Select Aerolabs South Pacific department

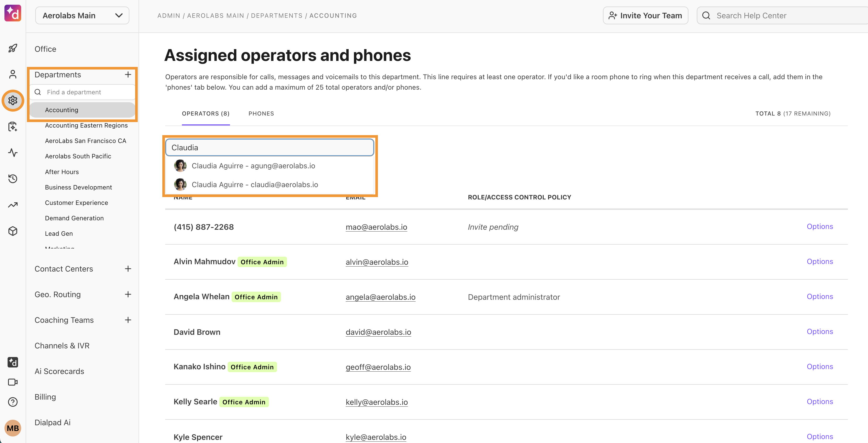78,156
